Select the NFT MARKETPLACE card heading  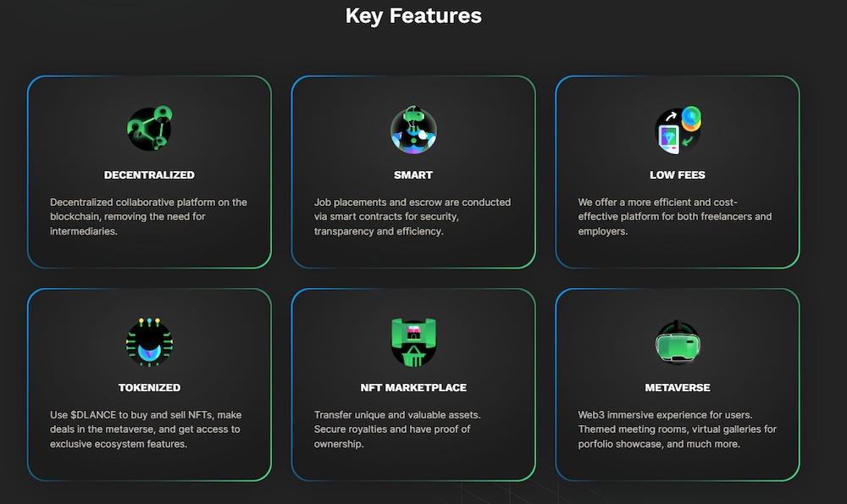(413, 388)
